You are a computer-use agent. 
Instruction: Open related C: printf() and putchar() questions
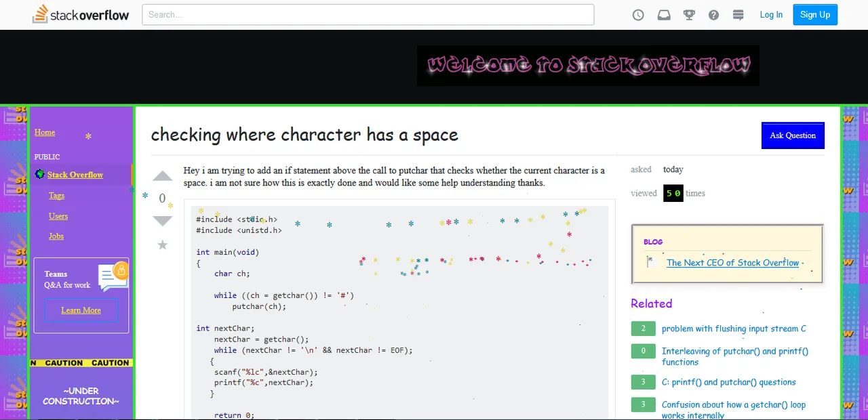(x=729, y=382)
